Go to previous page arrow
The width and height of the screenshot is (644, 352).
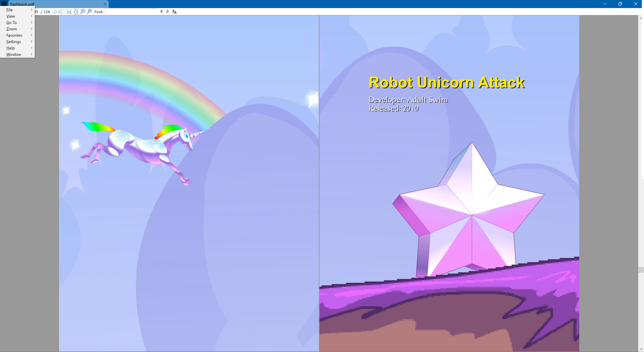click(54, 12)
